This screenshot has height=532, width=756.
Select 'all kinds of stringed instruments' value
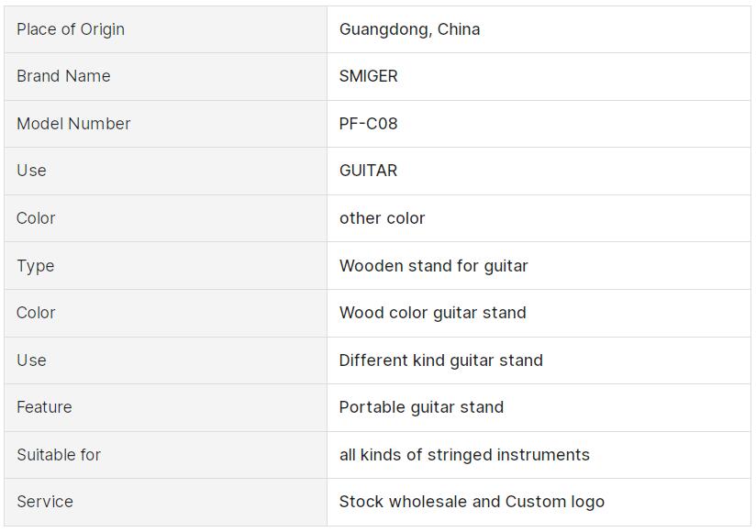pos(464,455)
